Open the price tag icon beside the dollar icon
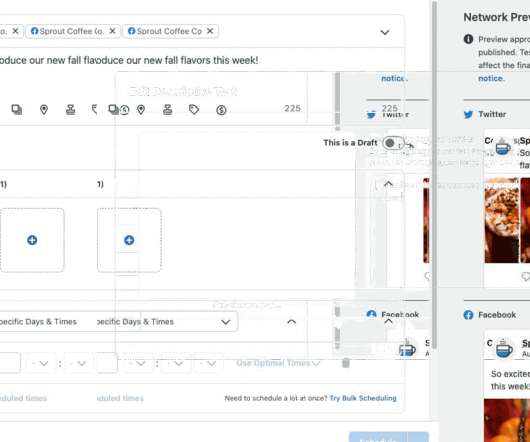The image size is (530, 442). [194, 109]
